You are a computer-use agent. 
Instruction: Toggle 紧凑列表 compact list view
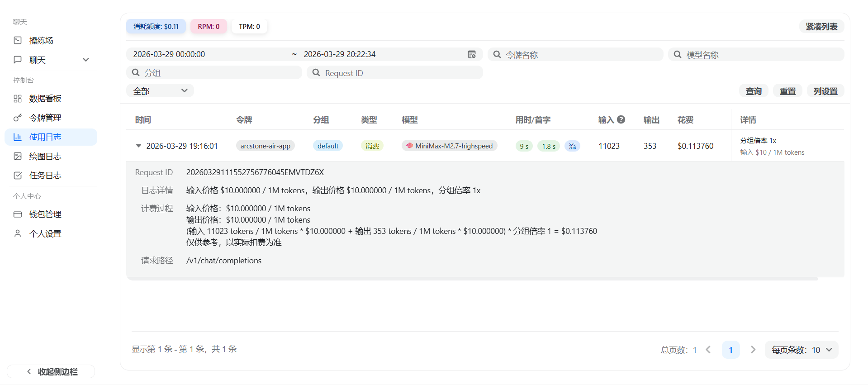point(821,27)
